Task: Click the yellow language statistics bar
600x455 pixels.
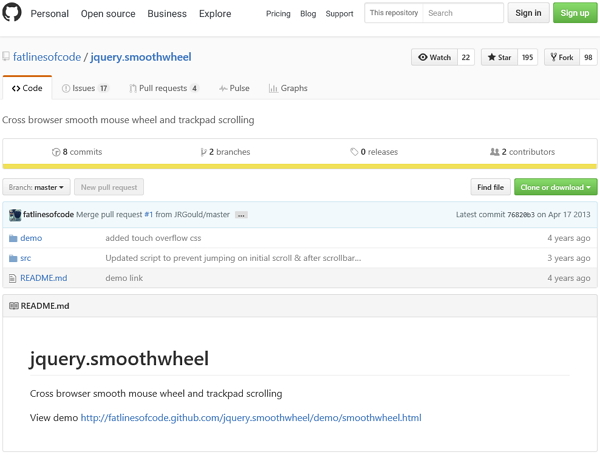Action: click(300, 166)
